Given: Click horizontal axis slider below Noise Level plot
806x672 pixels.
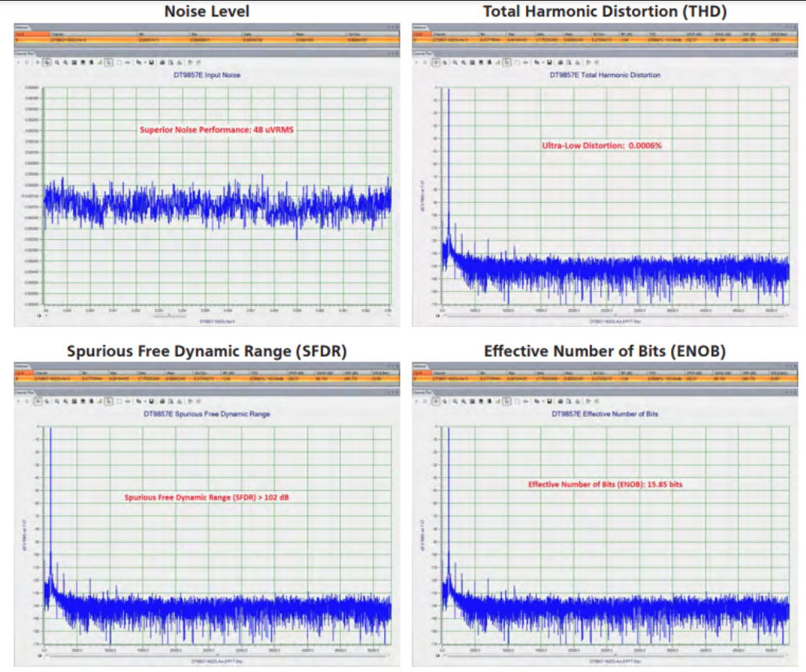Looking at the screenshot, I should pyautogui.click(x=169, y=314).
